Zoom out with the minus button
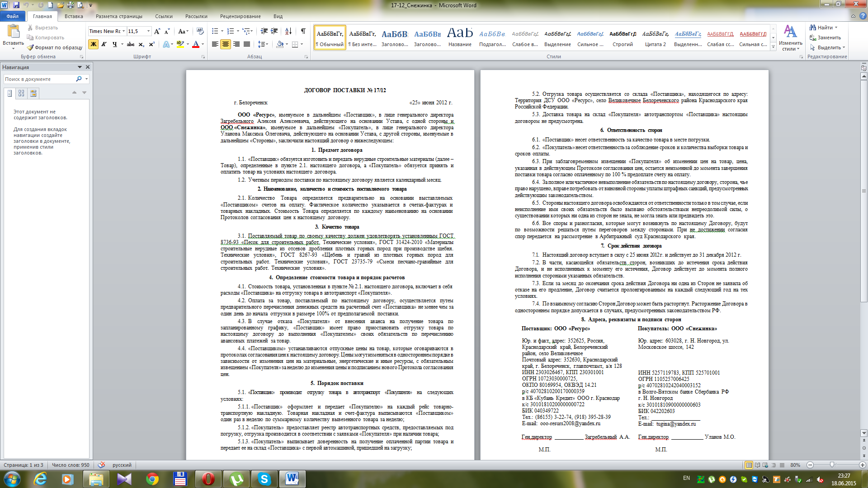This screenshot has width=868, height=488. coord(810,465)
